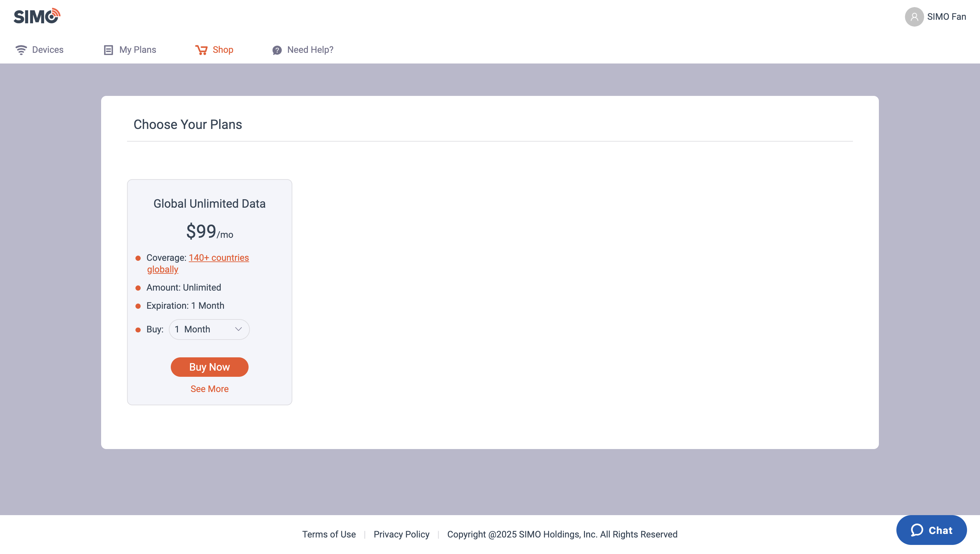Select the Shop tab

tap(214, 50)
